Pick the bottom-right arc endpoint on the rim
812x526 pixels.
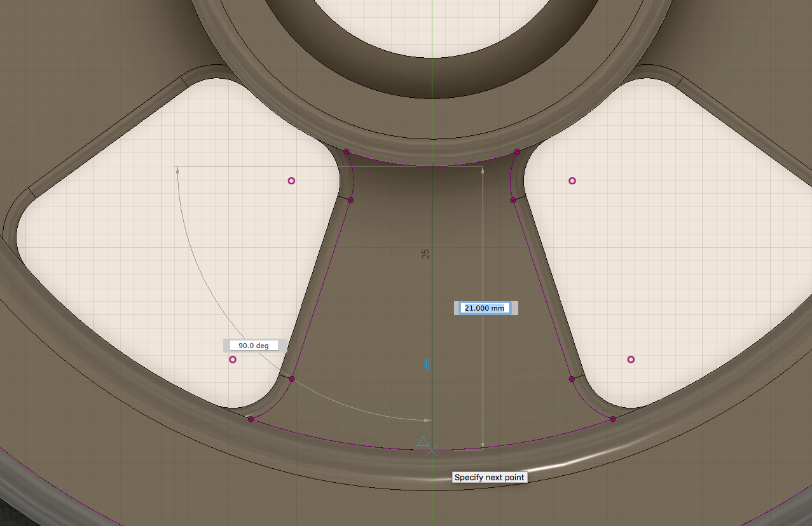tap(612, 419)
